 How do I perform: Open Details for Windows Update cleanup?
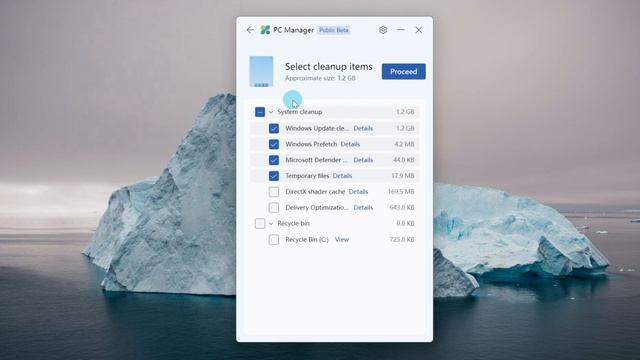click(363, 128)
